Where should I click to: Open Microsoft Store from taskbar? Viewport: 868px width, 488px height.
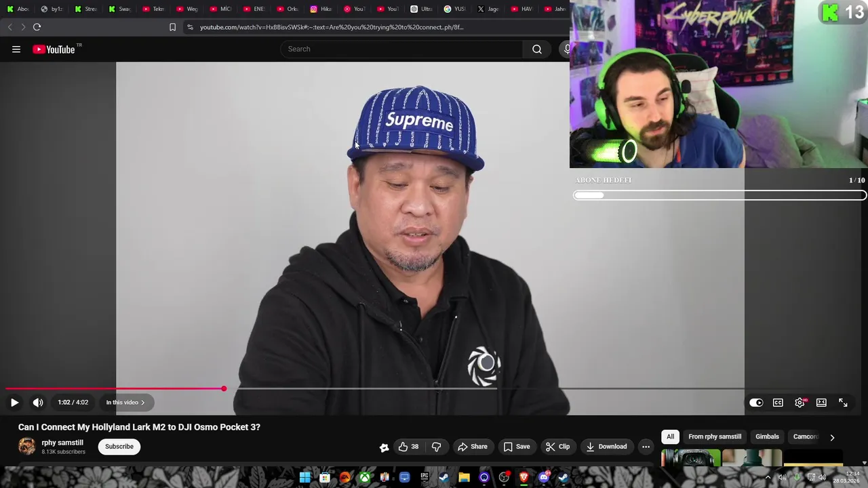click(325, 477)
